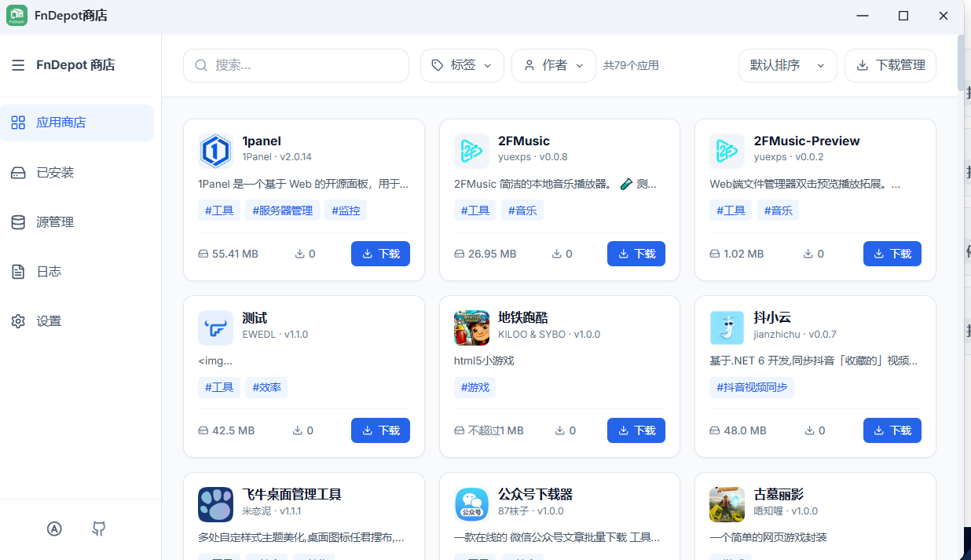Click the GitHub icon at sidebar bottom

click(x=99, y=529)
